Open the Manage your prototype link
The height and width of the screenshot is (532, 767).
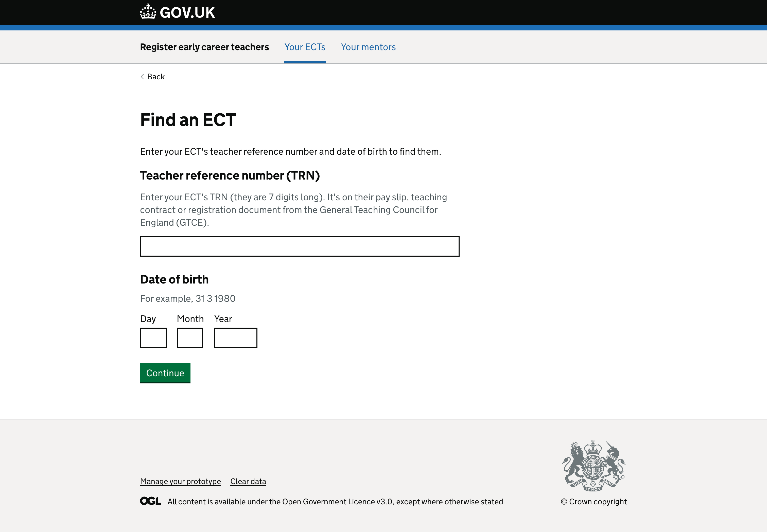(x=181, y=481)
